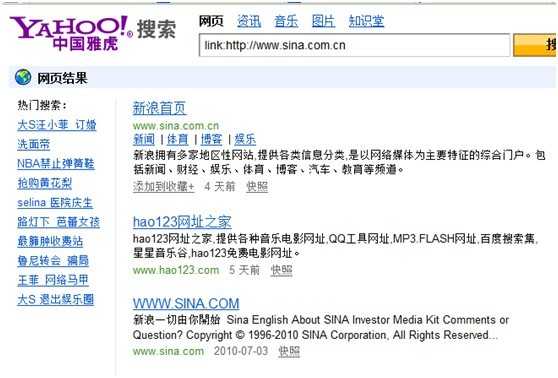Click the green www.hao123.com URL text
The width and height of the screenshot is (558, 378).
pyautogui.click(x=176, y=270)
